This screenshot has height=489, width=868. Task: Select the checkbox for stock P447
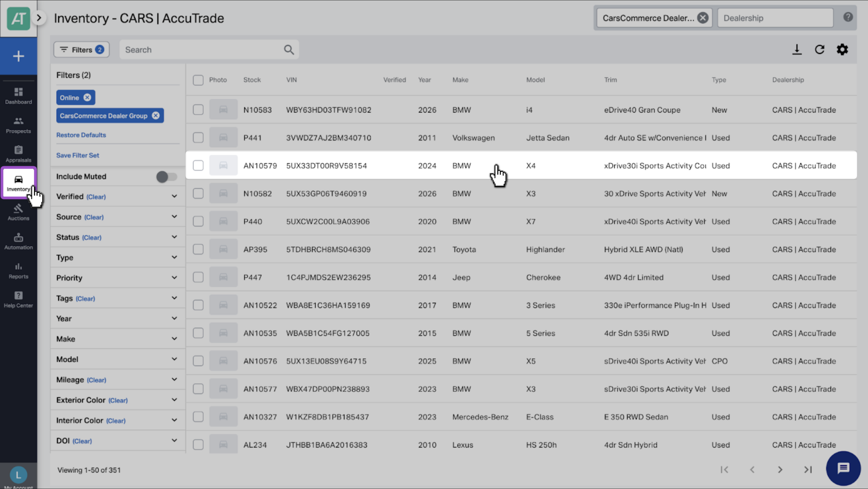tap(198, 277)
